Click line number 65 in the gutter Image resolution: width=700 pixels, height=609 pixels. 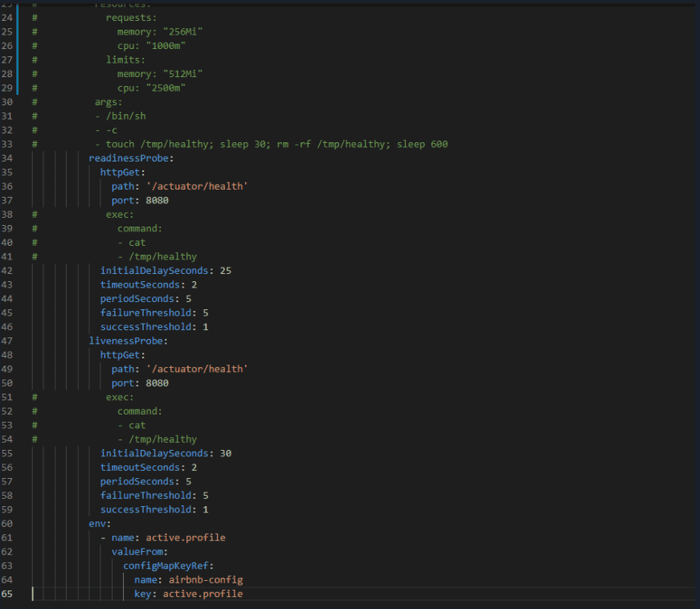tap(7, 594)
